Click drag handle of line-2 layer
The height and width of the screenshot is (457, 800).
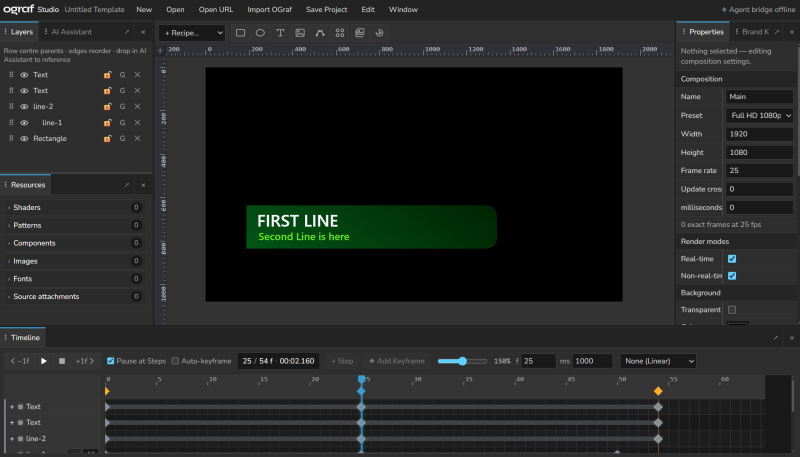pyautogui.click(x=11, y=107)
